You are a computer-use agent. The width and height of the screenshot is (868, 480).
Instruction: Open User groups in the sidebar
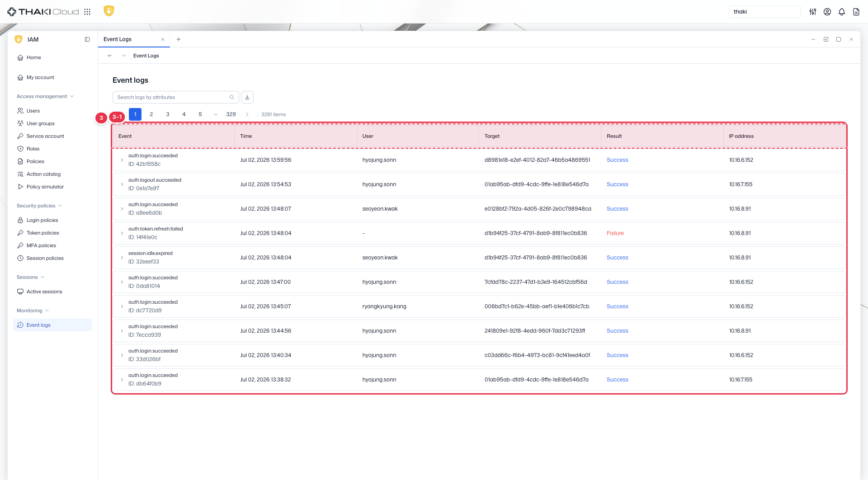pos(40,123)
